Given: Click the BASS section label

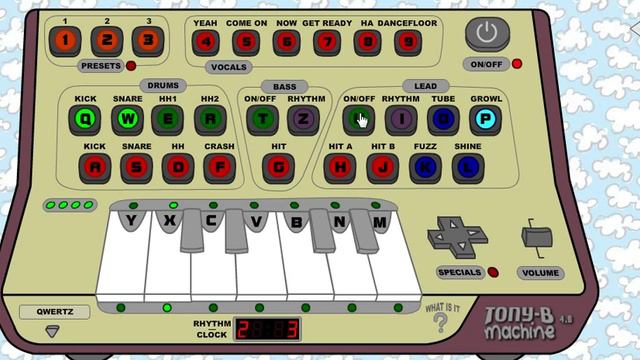Looking at the screenshot, I should (284, 87).
